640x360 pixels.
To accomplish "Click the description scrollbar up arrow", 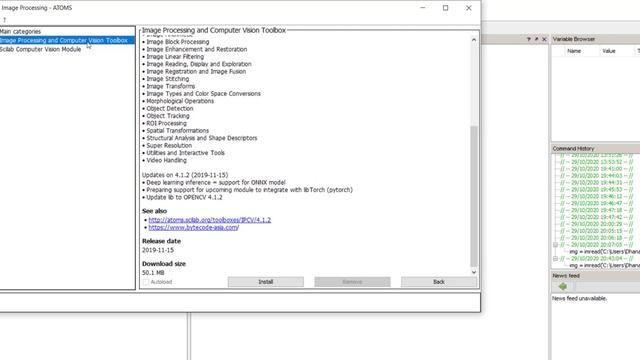I will click(x=473, y=40).
